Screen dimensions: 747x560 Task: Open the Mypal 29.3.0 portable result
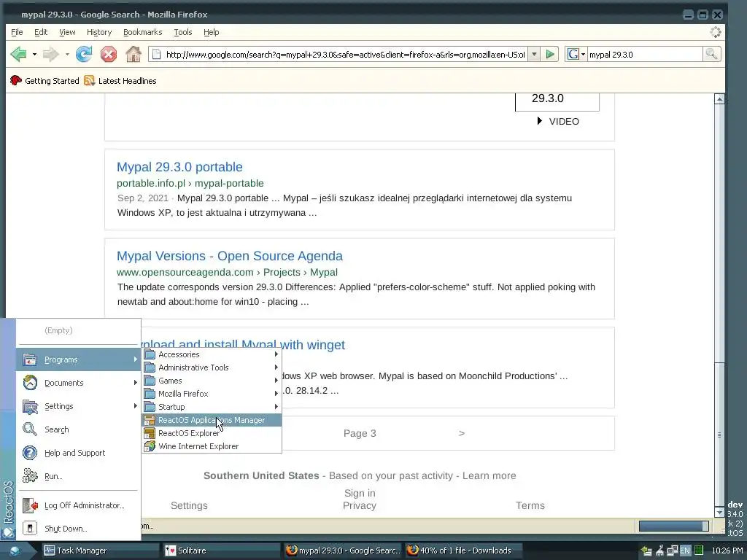pos(179,167)
